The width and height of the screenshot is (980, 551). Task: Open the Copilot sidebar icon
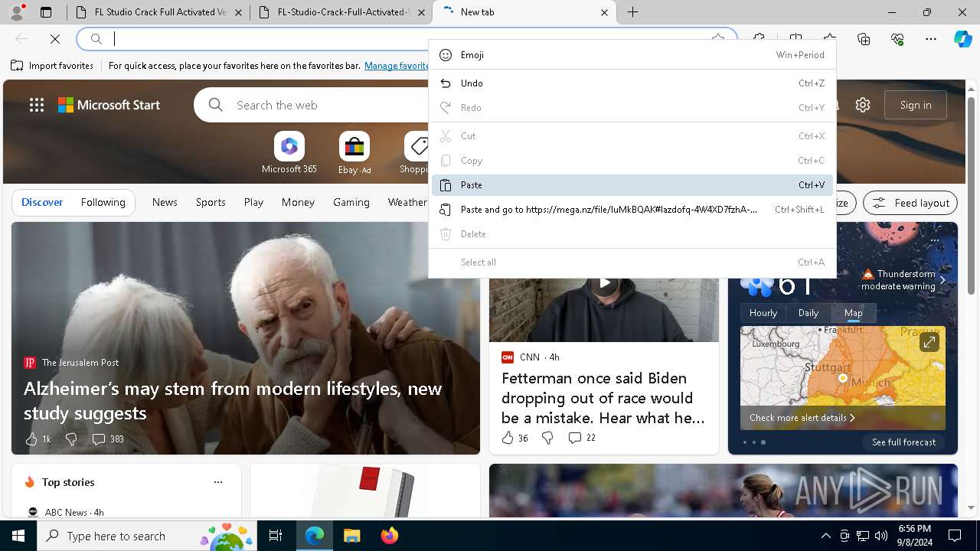pos(962,39)
